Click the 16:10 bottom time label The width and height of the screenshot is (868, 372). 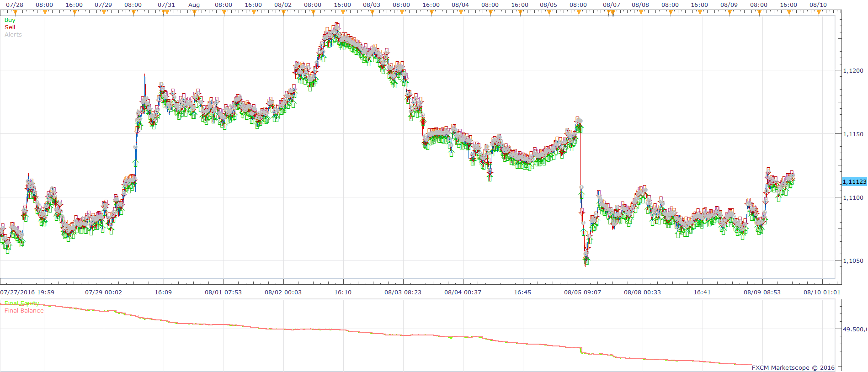coord(343,292)
